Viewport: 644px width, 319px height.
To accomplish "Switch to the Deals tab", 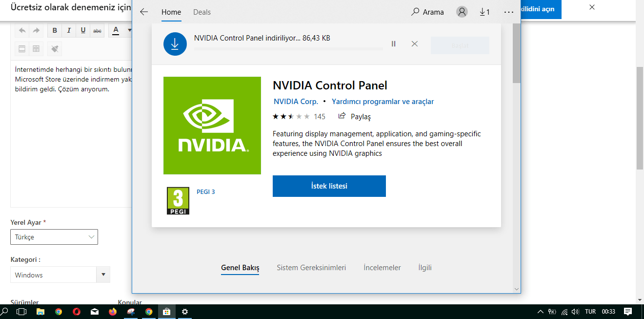I will pos(202,12).
